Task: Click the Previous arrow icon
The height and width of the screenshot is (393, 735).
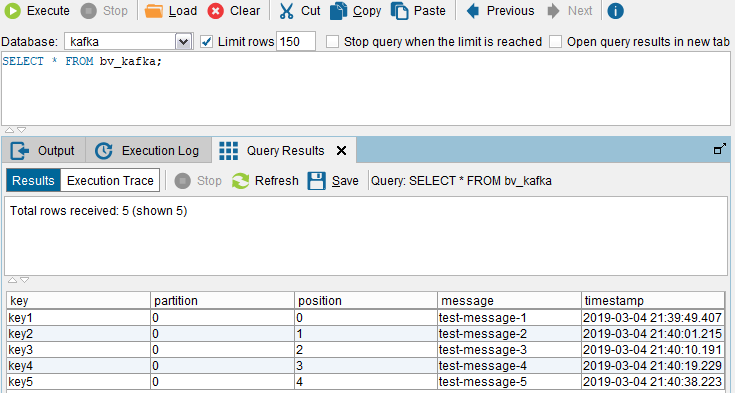Action: 473,11
